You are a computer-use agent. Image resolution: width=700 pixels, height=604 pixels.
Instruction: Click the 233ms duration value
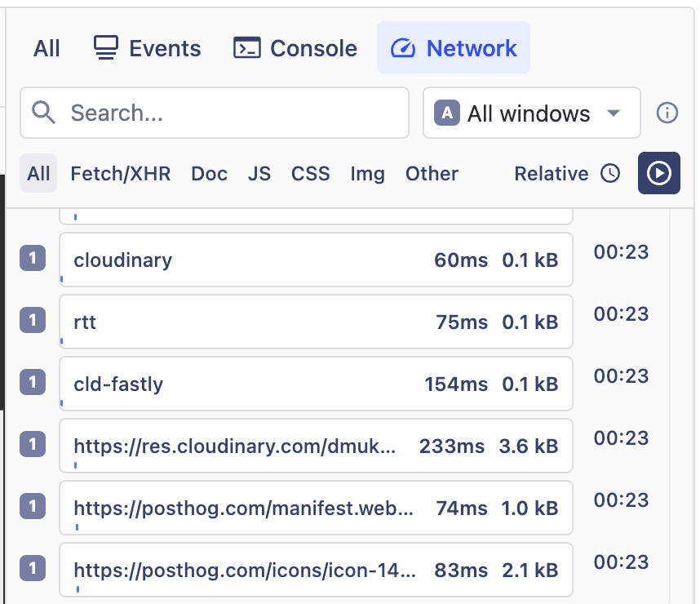452,446
